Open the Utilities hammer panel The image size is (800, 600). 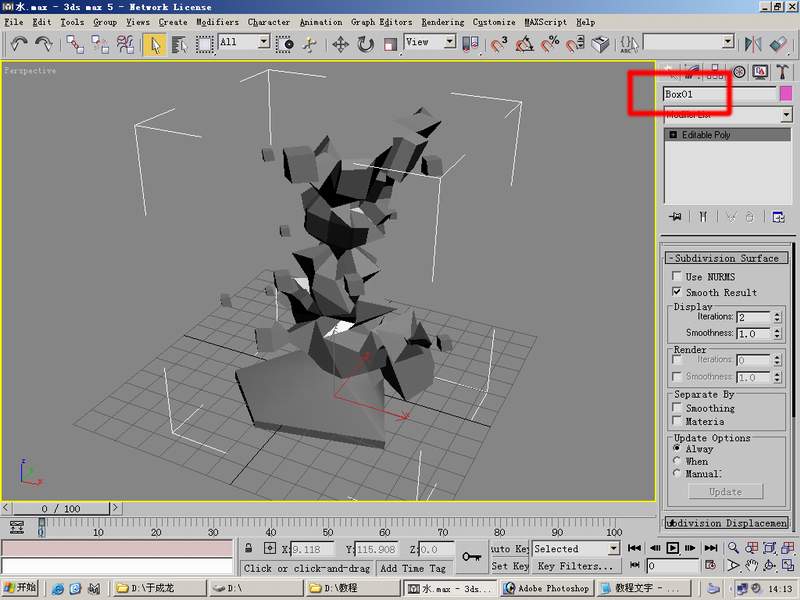[783, 71]
